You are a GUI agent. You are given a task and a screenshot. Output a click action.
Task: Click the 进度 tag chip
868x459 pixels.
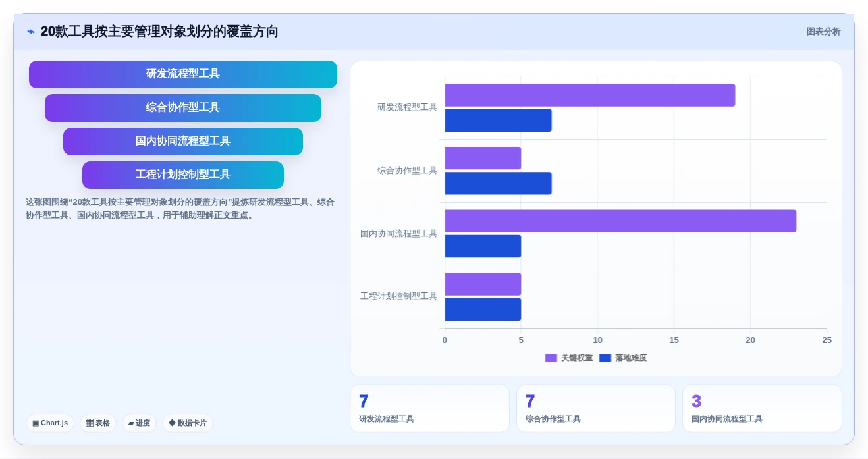pyautogui.click(x=139, y=423)
